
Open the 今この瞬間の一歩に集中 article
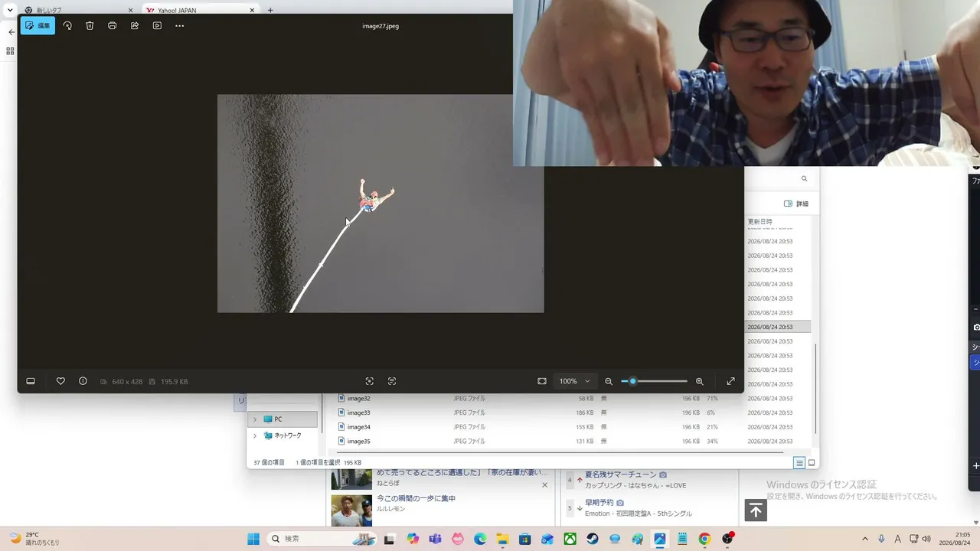(x=416, y=498)
